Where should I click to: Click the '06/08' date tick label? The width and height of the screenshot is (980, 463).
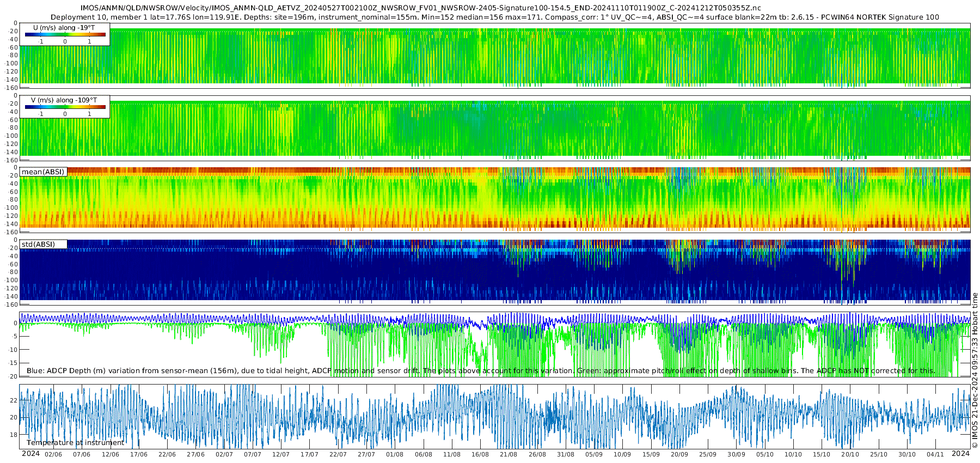point(424,454)
